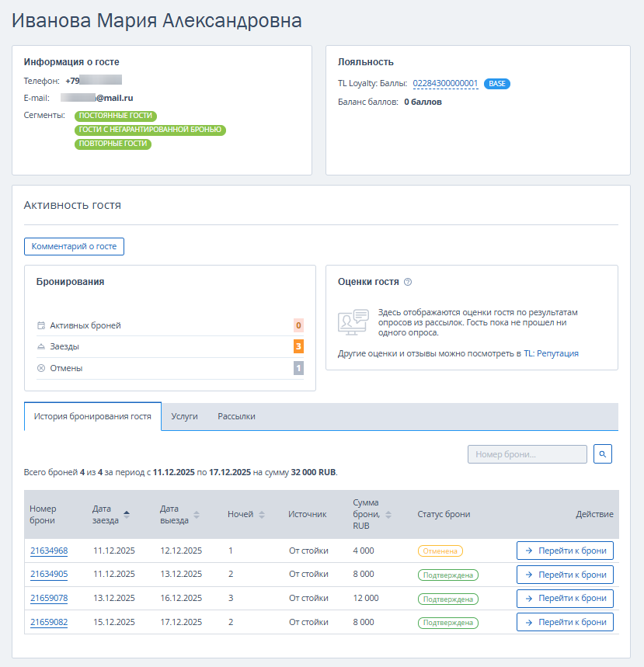Viewport: 644px width, 667px height.
Task: Open booking number 21634905 link
Action: (49, 575)
